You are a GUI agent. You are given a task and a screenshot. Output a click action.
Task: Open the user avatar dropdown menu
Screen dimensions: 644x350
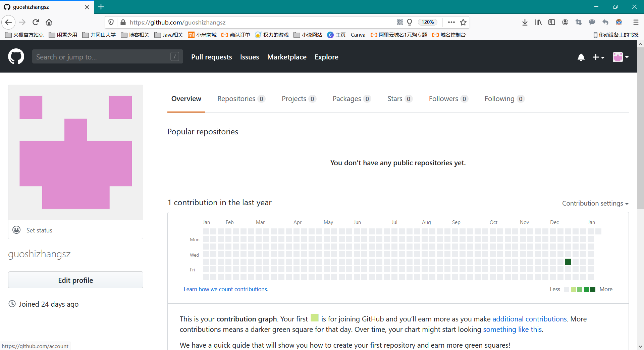(x=621, y=57)
